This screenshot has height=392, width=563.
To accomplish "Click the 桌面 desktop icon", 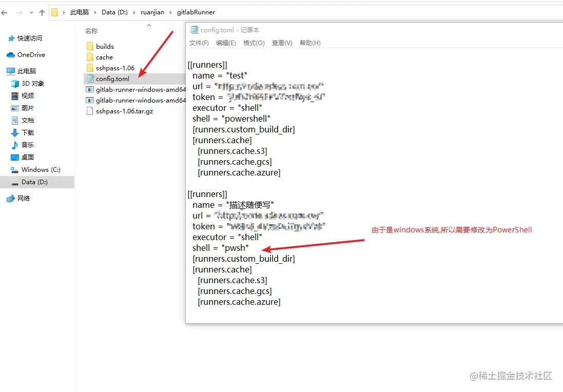I will [15, 157].
